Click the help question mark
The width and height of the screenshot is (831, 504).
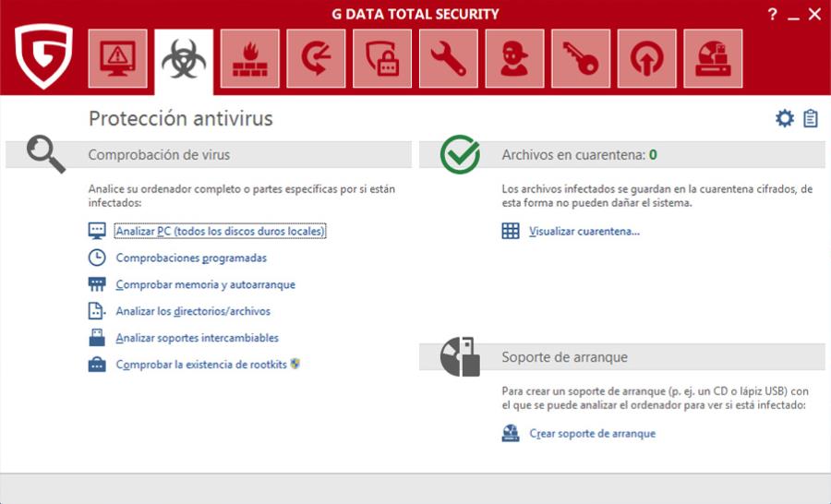773,15
